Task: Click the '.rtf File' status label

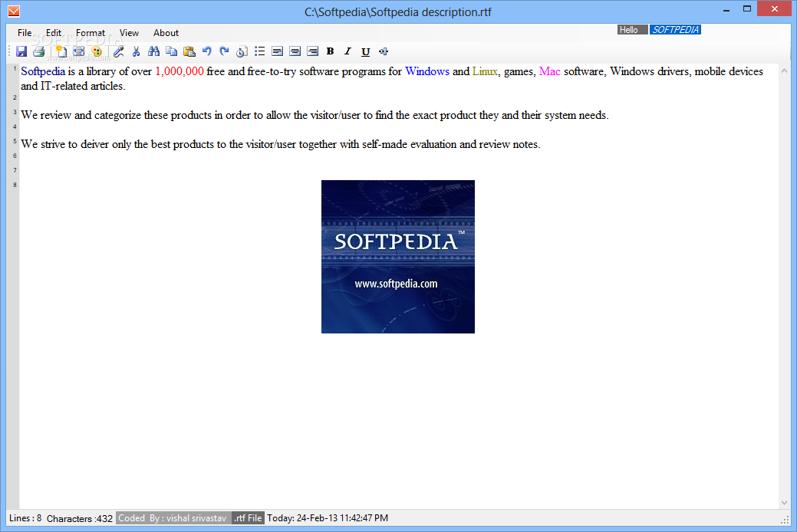Action: (248, 518)
